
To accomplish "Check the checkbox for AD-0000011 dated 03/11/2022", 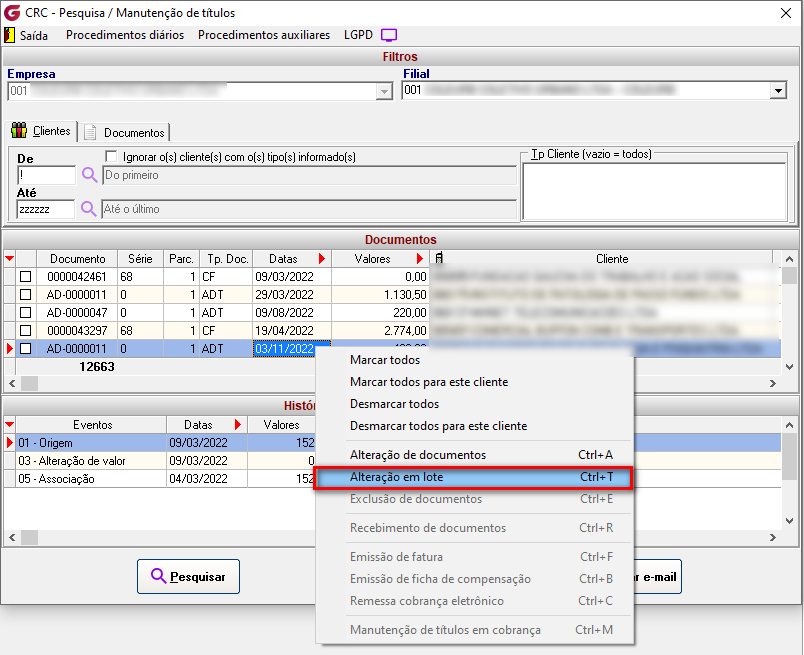I will (x=25, y=349).
